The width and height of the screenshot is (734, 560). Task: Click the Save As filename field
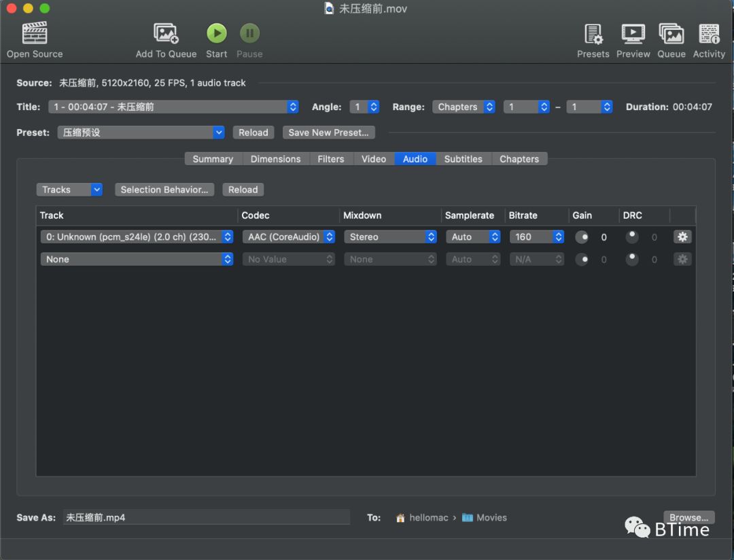pos(206,517)
